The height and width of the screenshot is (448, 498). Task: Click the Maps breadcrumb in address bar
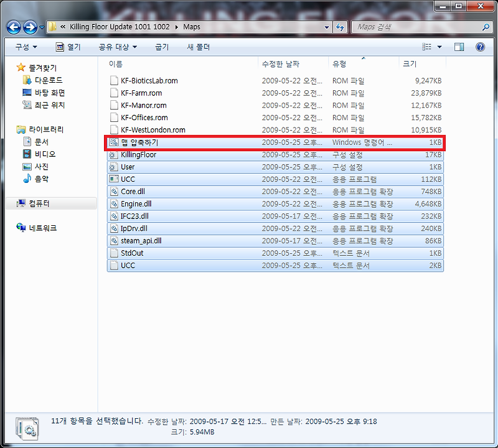tap(192, 27)
